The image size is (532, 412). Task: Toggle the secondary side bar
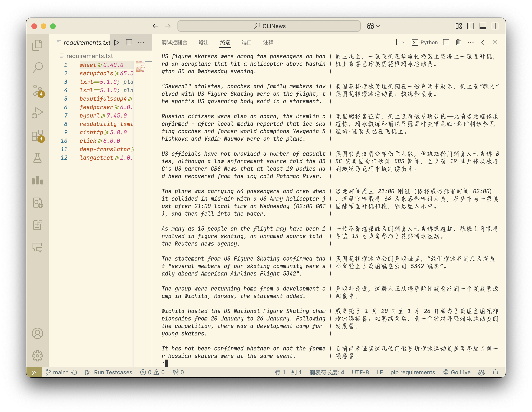click(x=495, y=26)
